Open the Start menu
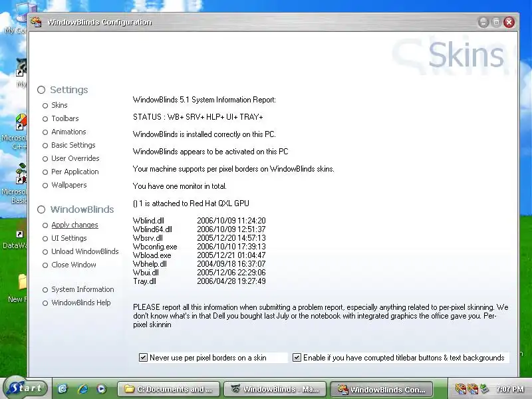 coord(25,388)
